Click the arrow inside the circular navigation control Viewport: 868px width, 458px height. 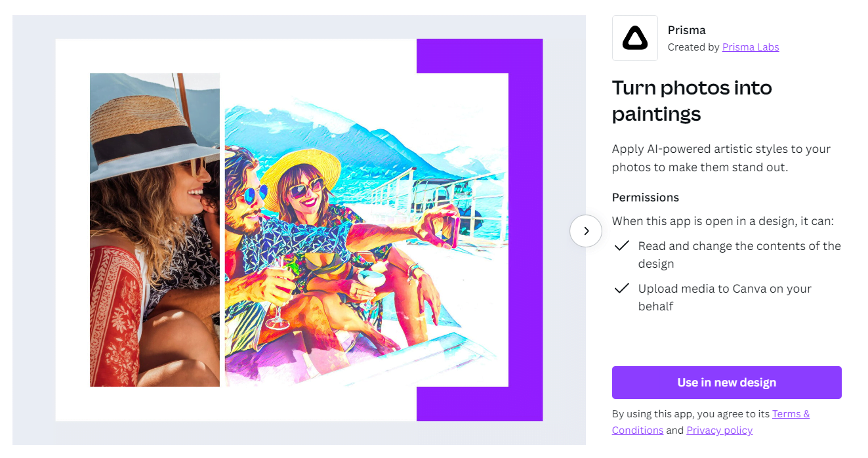click(x=585, y=231)
